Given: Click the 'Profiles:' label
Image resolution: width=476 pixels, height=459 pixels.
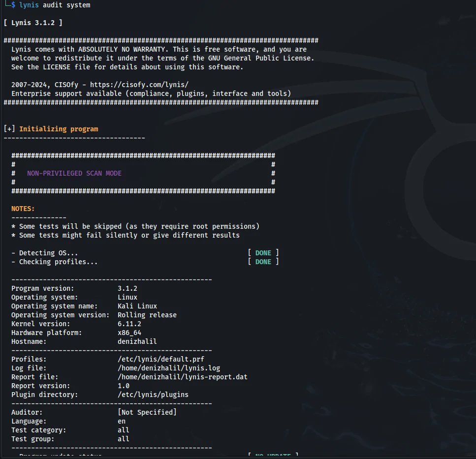Looking at the screenshot, I should click(x=29, y=359).
